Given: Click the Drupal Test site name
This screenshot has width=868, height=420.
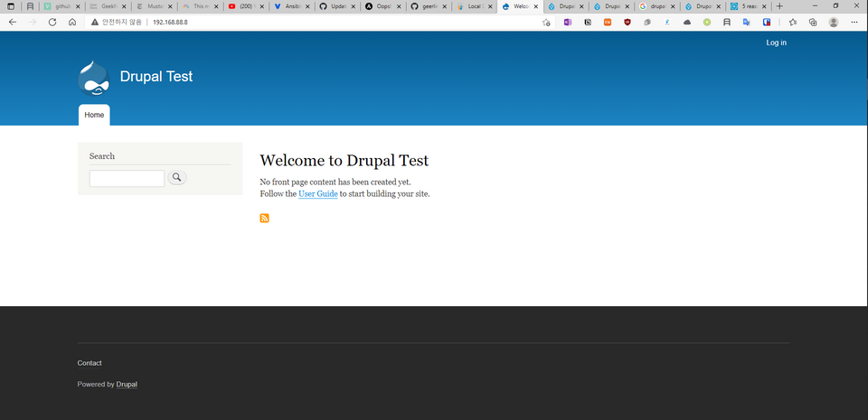Looking at the screenshot, I should 156,76.
